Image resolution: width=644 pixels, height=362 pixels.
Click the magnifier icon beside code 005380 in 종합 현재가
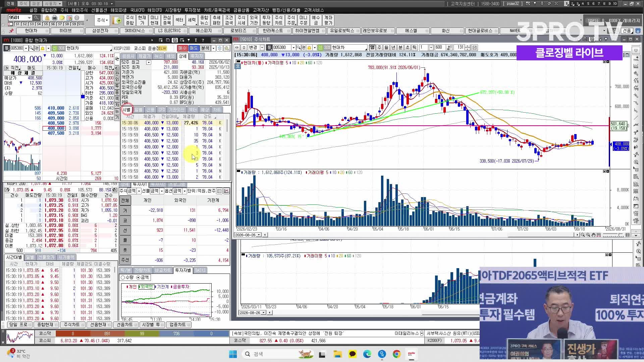pyautogui.click(x=31, y=48)
